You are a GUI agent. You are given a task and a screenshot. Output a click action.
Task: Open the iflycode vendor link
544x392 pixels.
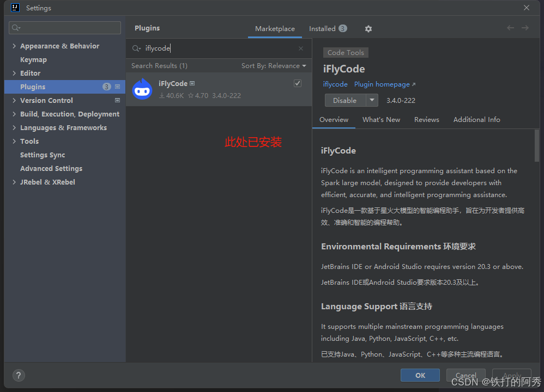(x=335, y=84)
